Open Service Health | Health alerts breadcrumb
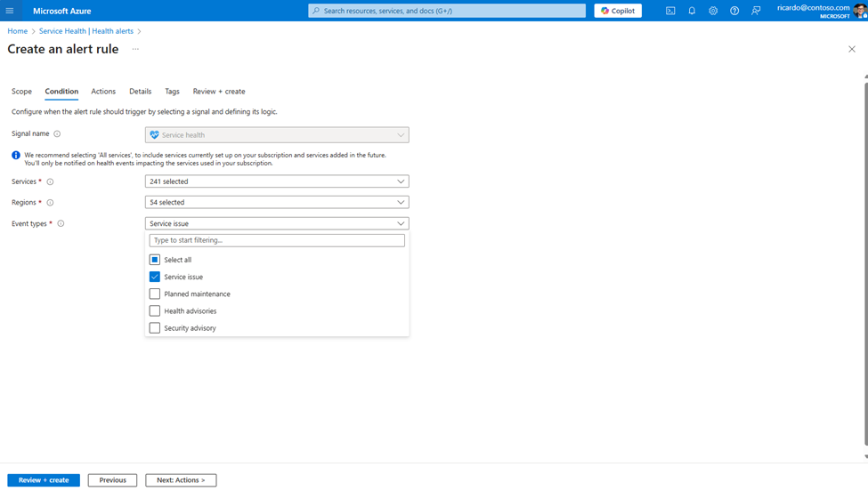Image resolution: width=868 pixels, height=491 pixels. pos(85,31)
